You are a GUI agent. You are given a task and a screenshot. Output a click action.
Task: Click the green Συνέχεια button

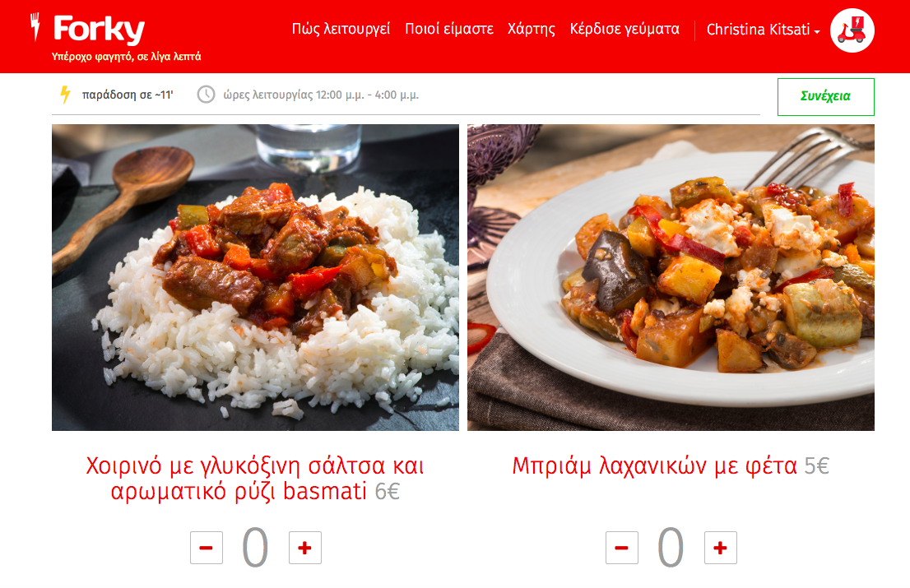pyautogui.click(x=826, y=97)
